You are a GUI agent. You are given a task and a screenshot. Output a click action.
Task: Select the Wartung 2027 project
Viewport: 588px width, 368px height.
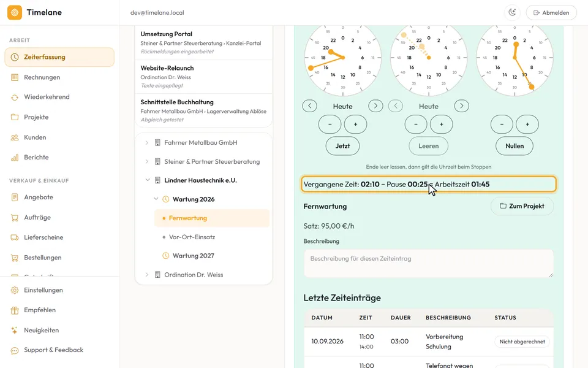coord(212,256)
